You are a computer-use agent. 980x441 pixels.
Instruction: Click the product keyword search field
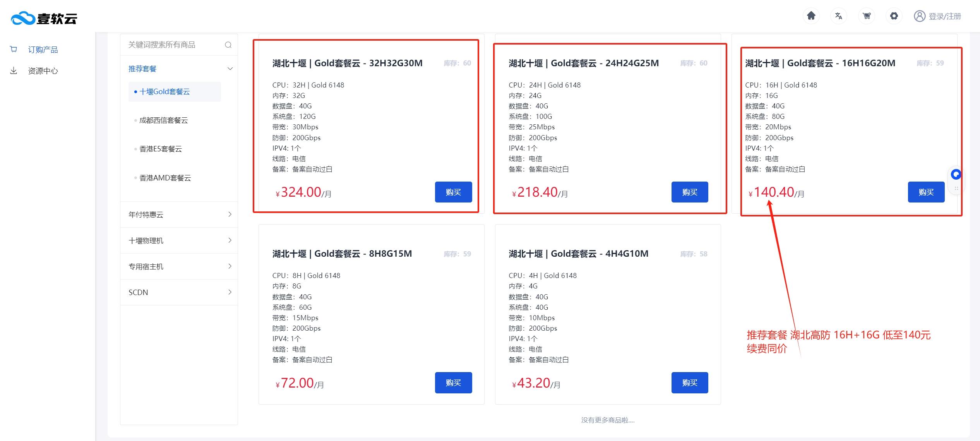pyautogui.click(x=173, y=45)
